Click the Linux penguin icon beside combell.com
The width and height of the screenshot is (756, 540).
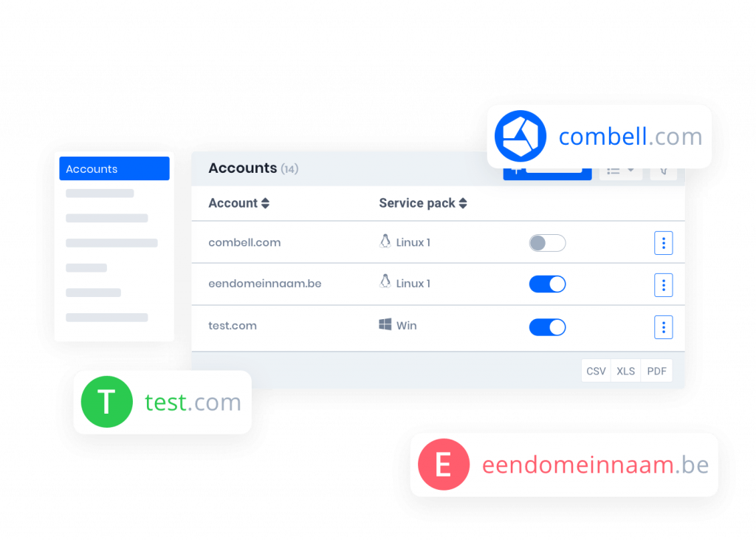(x=385, y=242)
